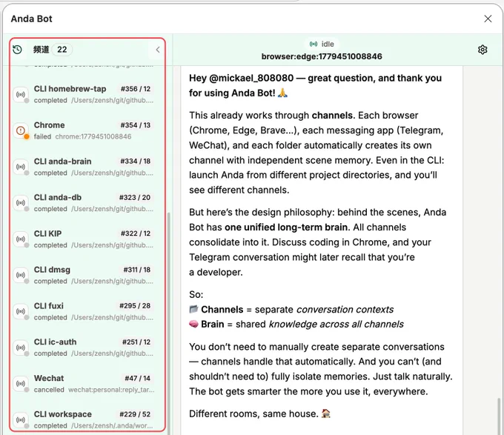Click the #311 / 18 counter
The width and height of the screenshot is (504, 435).
coord(136,270)
